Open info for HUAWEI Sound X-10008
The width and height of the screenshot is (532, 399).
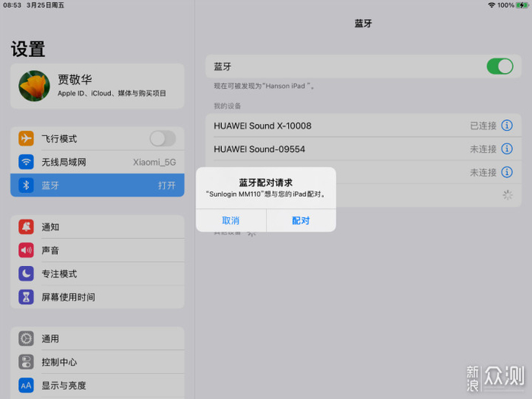(x=507, y=125)
